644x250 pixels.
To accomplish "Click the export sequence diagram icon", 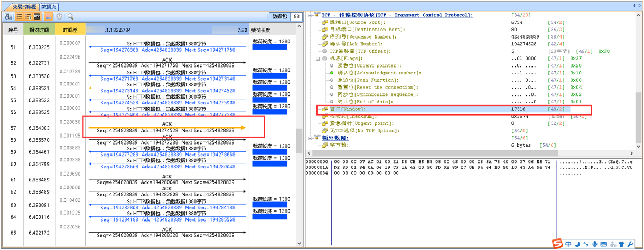I will (8, 17).
